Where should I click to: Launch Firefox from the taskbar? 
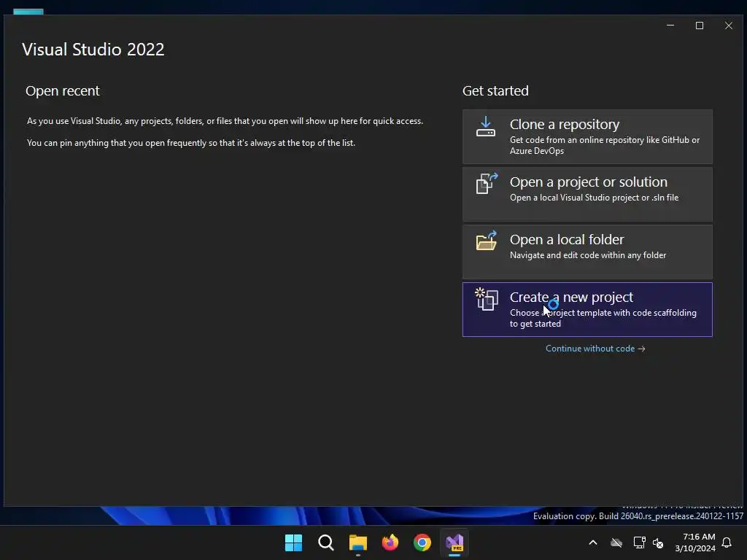tap(390, 542)
